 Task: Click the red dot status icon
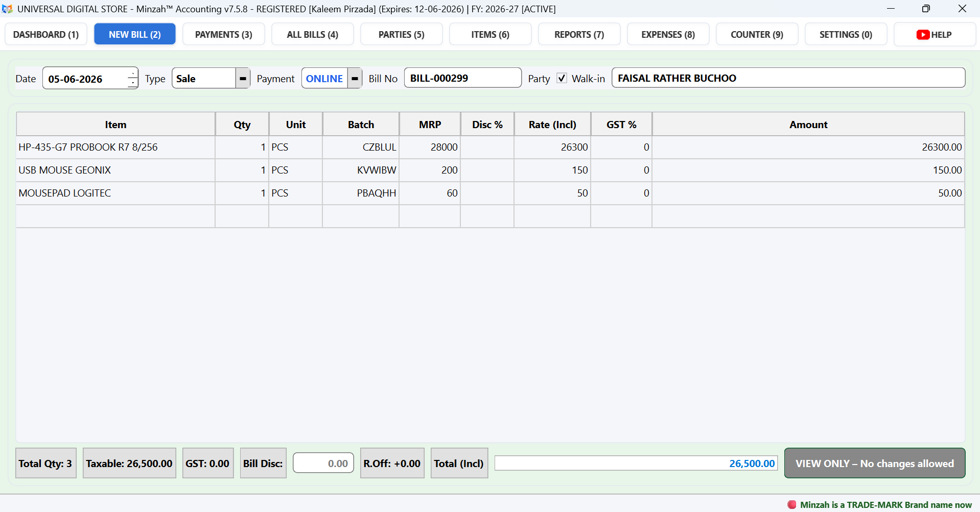792,504
